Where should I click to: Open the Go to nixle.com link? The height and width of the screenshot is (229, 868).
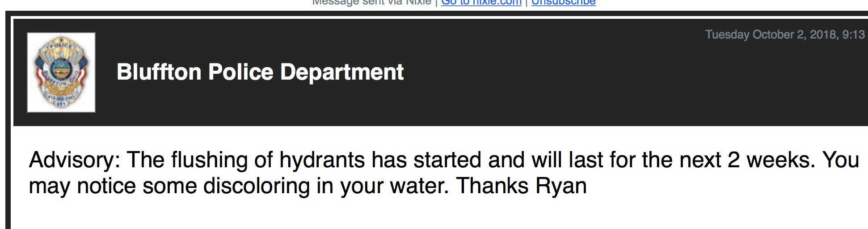[481, 2]
